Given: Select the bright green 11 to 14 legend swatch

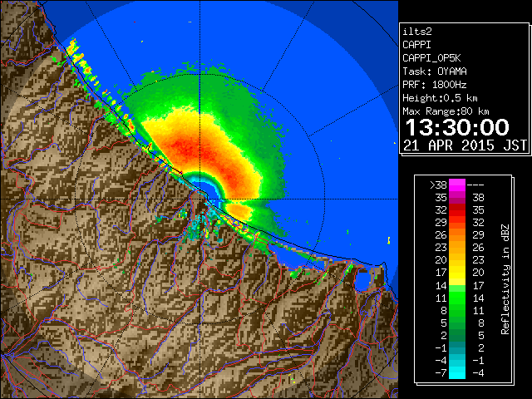Looking at the screenshot, I should click(x=457, y=298).
